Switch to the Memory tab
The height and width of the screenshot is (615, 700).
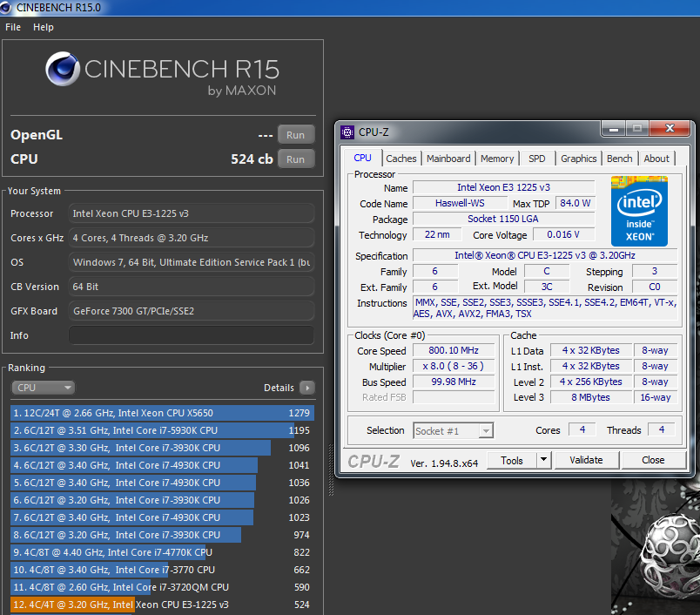[x=497, y=159]
